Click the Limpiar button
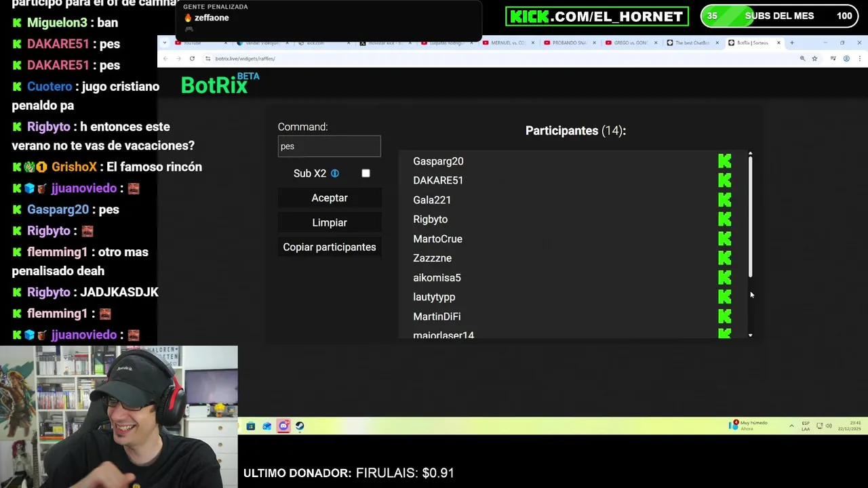The width and height of the screenshot is (868, 488). (330, 222)
